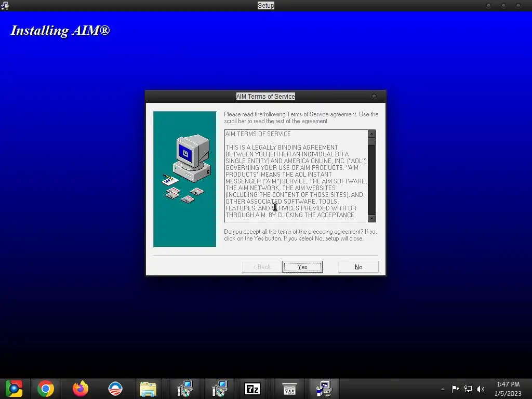This screenshot has width=532, height=399.
Task: Accept the agreement with the Yes button
Action: pos(302,267)
